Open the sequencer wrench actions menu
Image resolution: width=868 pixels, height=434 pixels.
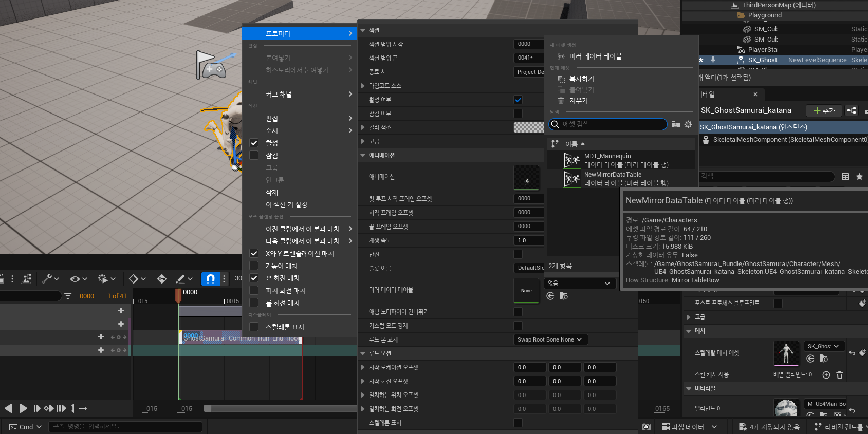[x=50, y=278]
